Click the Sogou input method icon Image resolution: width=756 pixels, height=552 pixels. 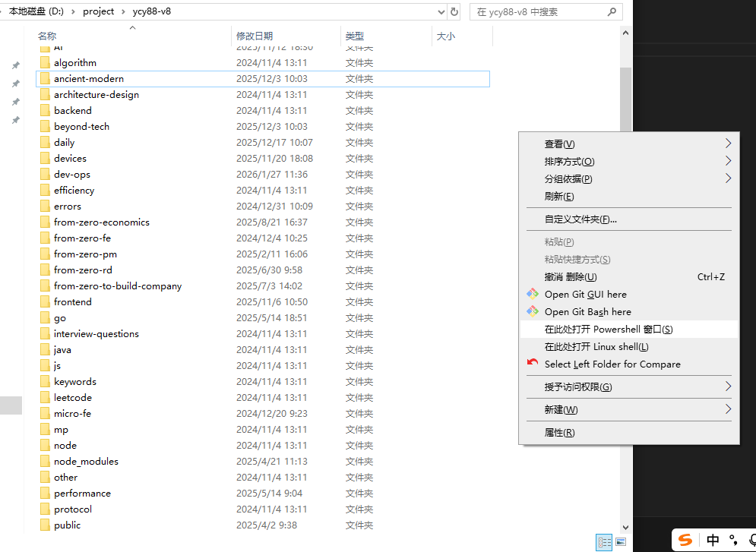(686, 540)
